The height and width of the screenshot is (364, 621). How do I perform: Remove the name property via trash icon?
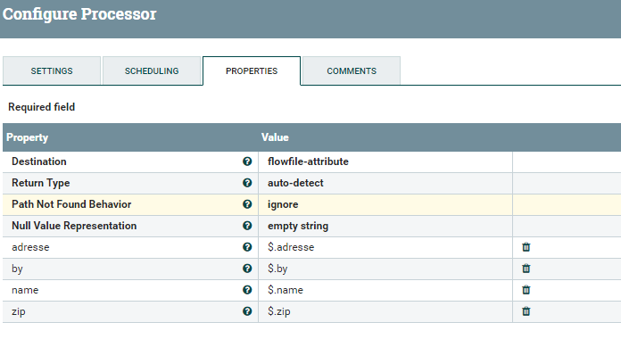[x=526, y=290]
